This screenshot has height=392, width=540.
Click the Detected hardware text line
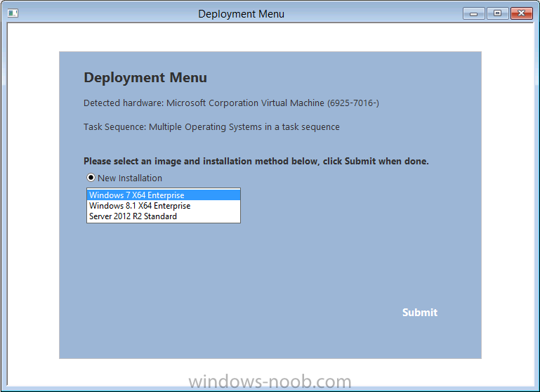pos(231,103)
